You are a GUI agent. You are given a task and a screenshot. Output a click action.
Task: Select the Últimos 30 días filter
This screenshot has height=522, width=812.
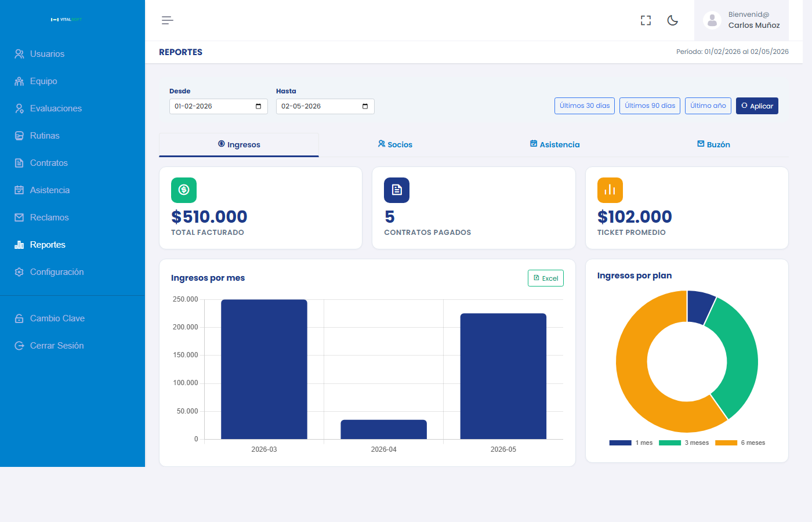[585, 106]
